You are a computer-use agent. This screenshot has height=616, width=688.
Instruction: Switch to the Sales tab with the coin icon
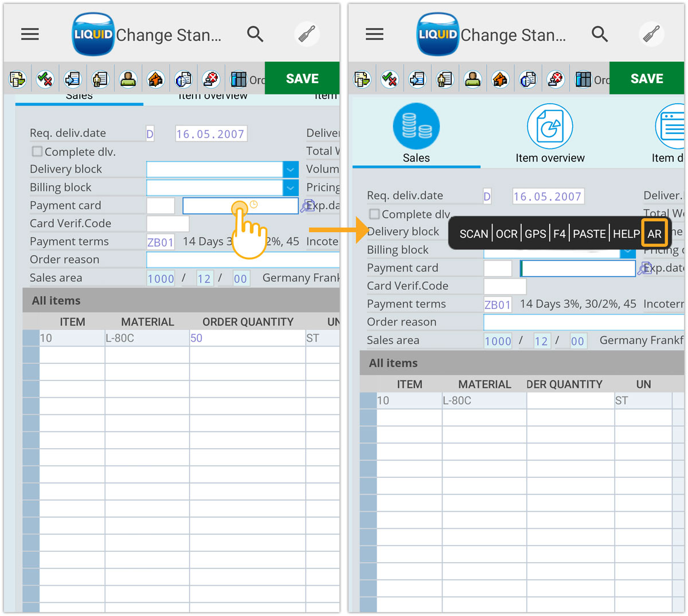point(416,127)
